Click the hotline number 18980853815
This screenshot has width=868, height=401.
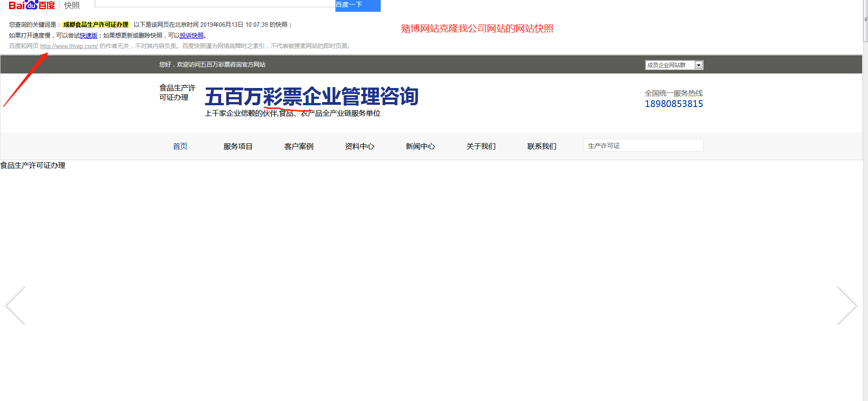click(674, 104)
